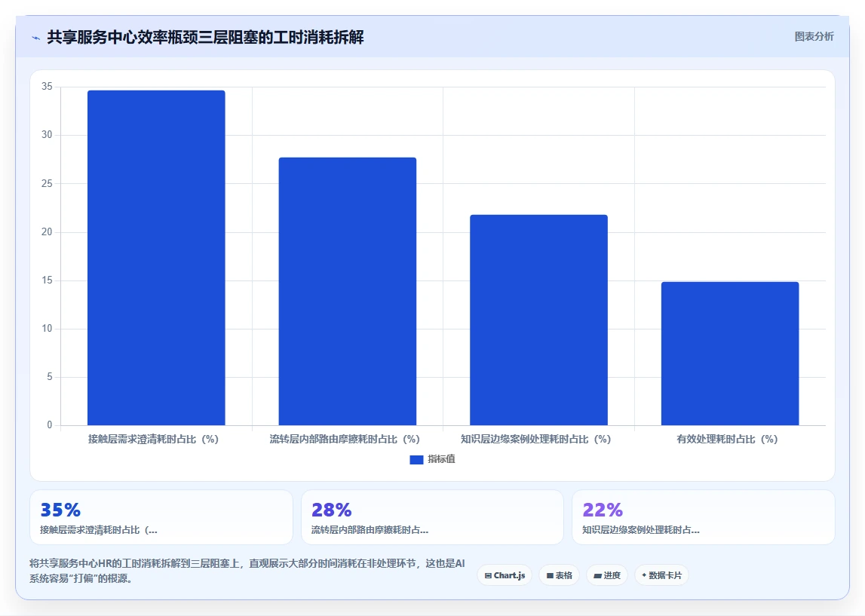This screenshot has height=616, width=865.
Task: Click the Chart.js tag's small icon
Action: click(x=488, y=576)
